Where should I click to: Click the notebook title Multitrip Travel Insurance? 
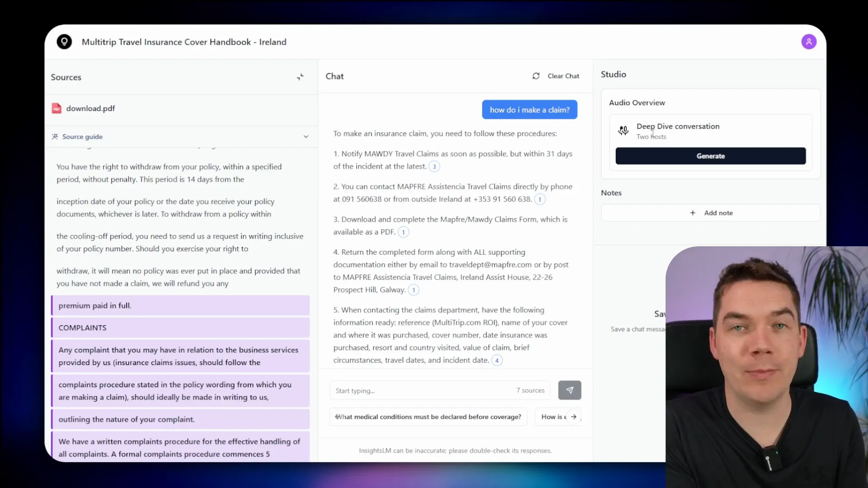pyautogui.click(x=184, y=42)
